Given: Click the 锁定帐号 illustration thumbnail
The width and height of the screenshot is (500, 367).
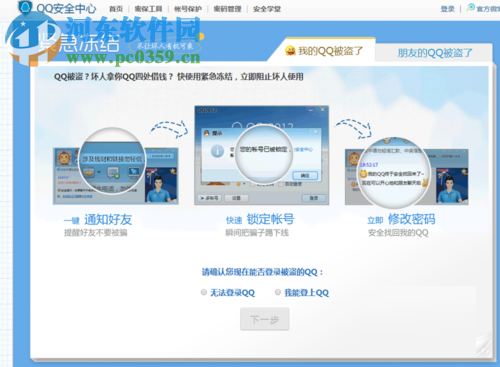Looking at the screenshot, I should (x=262, y=155).
